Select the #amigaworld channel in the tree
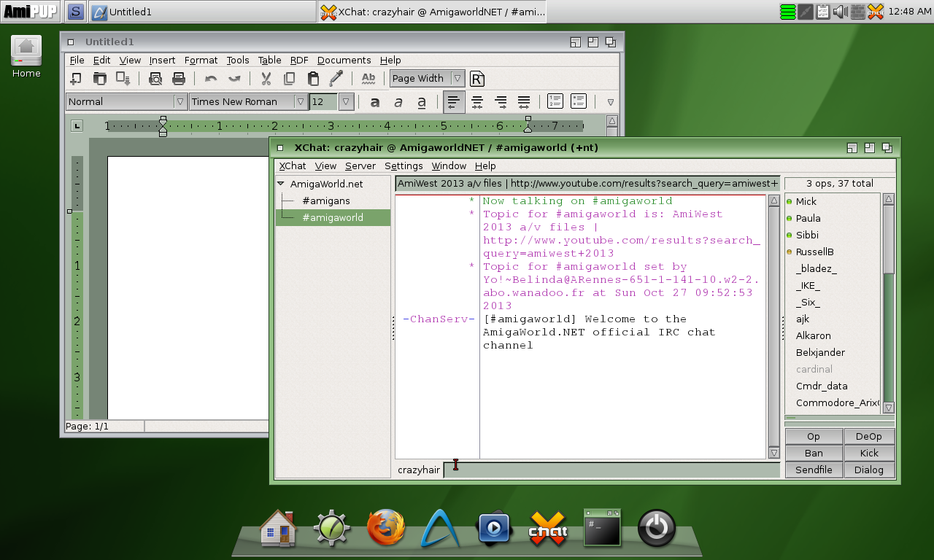Screen dimensions: 934x560 [333, 217]
